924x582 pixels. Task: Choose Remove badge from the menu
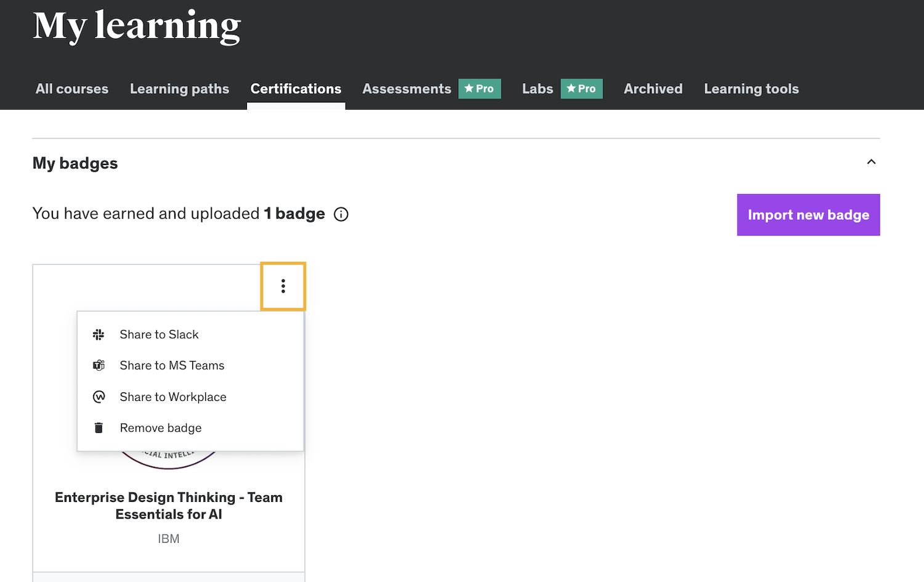(x=161, y=428)
